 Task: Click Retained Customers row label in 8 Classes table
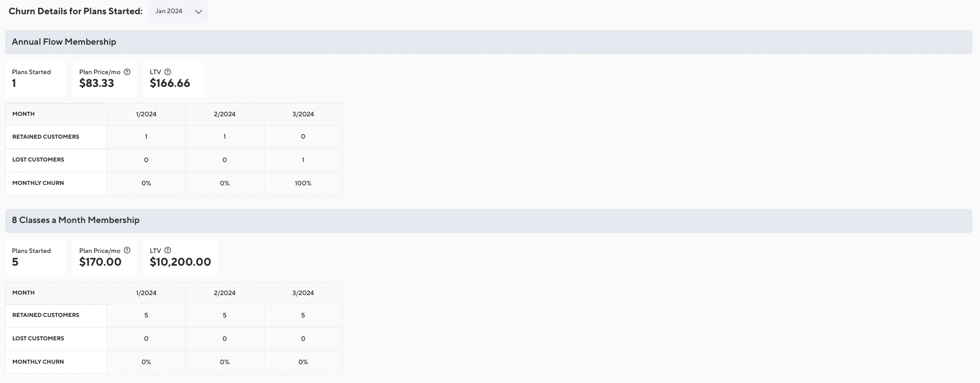coord(46,315)
